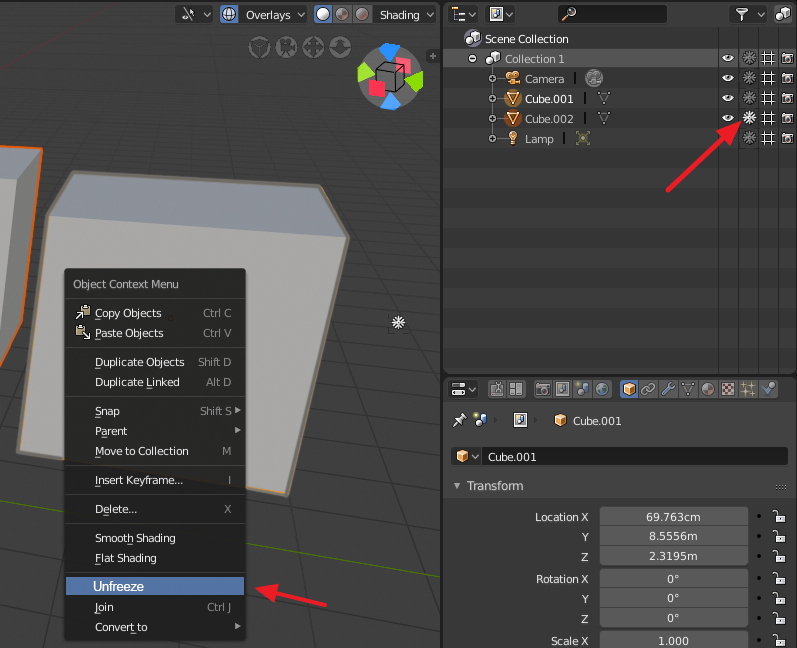This screenshot has height=648, width=797.
Task: Open the View Layer properties tab
Action: coord(563,389)
